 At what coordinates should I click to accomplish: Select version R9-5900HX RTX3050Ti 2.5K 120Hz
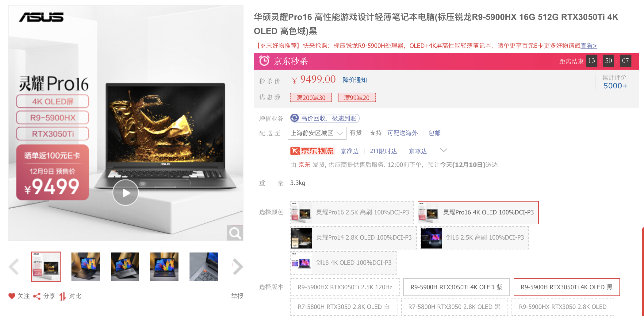pos(345,287)
